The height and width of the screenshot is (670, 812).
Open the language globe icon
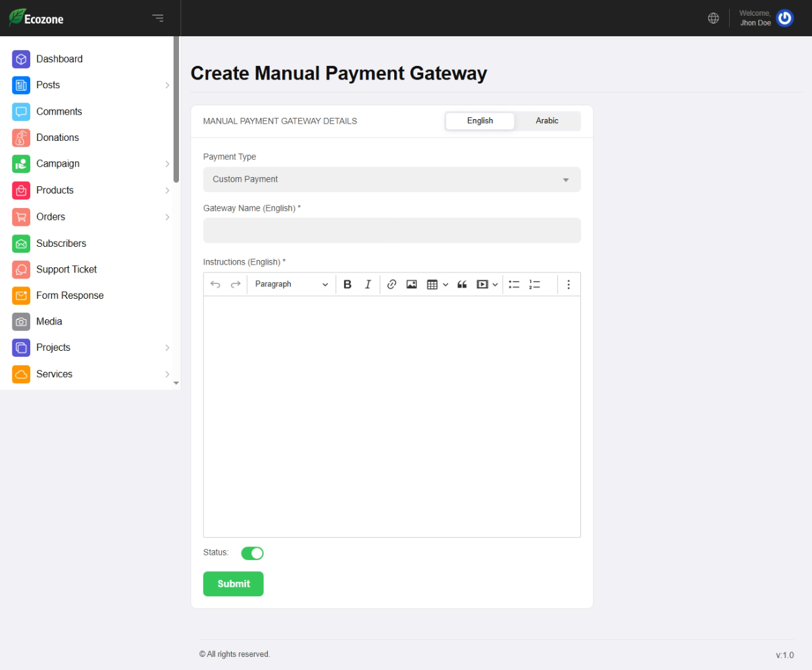click(x=713, y=18)
